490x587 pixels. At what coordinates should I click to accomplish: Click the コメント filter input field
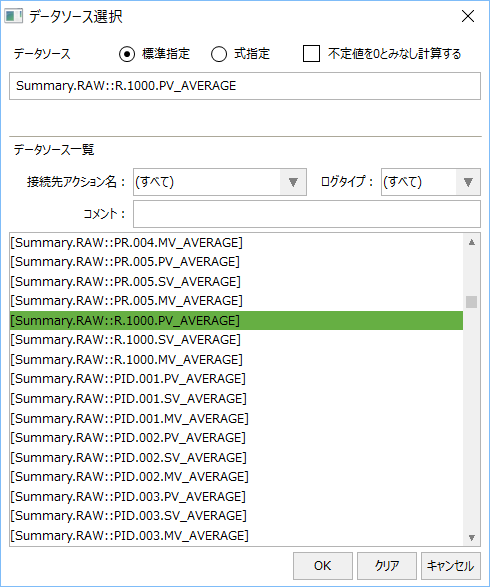coord(307,214)
